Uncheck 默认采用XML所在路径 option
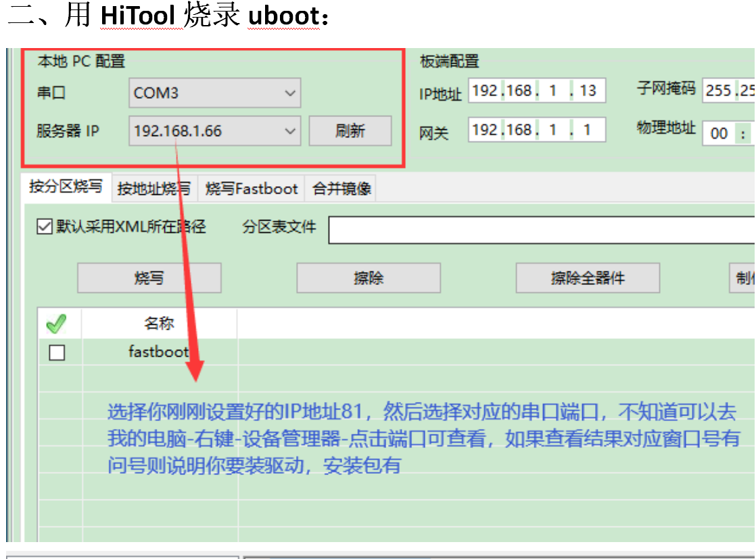This screenshot has width=756, height=559. click(x=43, y=225)
